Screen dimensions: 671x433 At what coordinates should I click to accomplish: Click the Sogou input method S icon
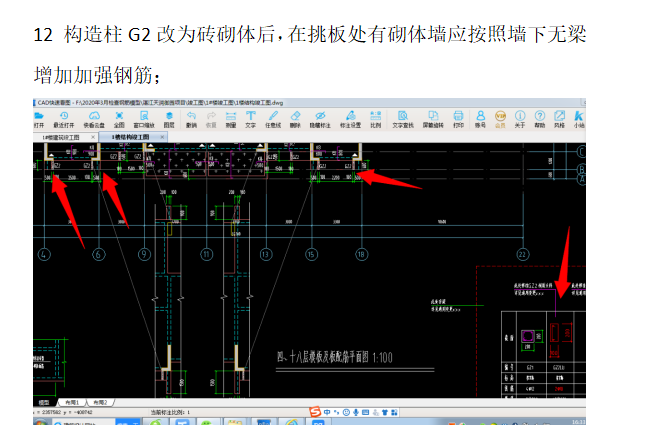(315, 412)
